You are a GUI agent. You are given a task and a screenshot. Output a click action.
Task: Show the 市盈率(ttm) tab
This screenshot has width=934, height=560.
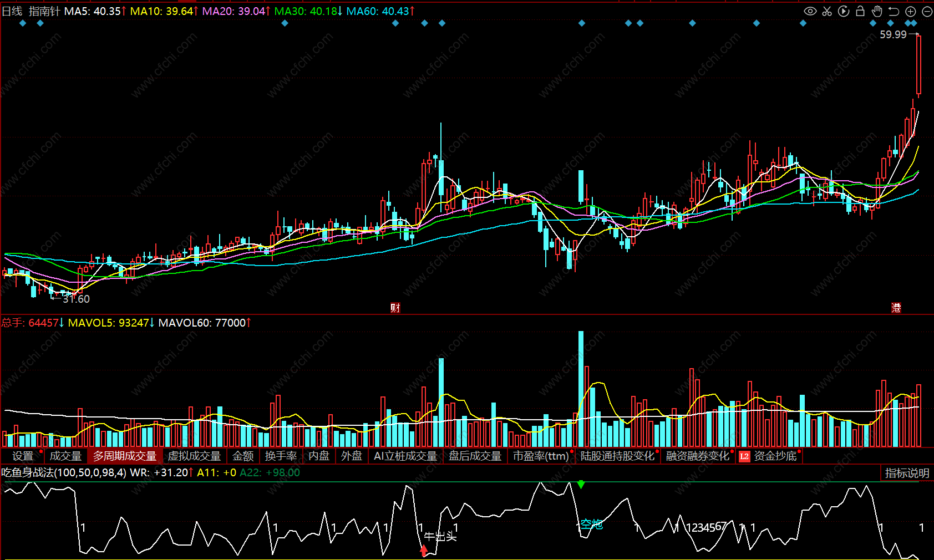pyautogui.click(x=541, y=456)
